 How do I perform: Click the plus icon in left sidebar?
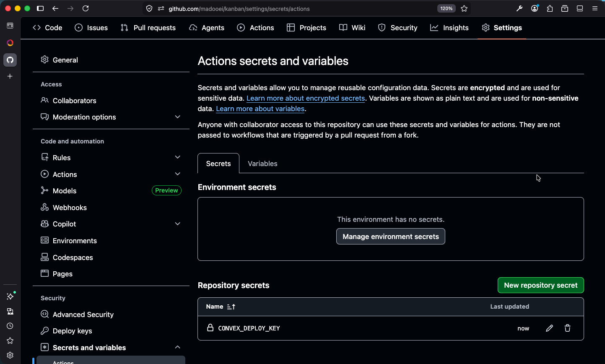(x=10, y=76)
